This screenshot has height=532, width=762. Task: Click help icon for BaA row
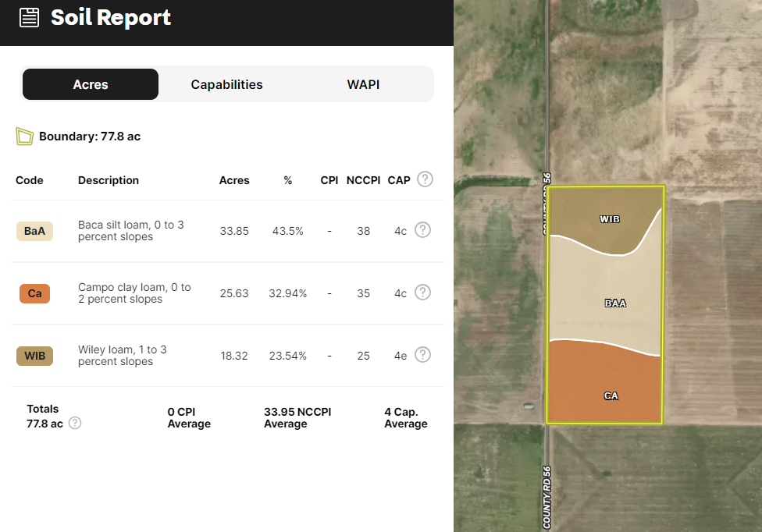coord(422,230)
